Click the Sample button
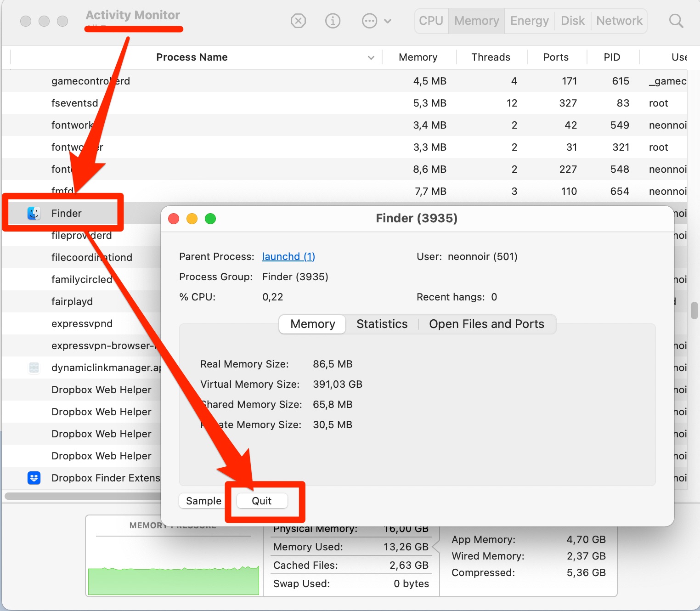The image size is (700, 611). click(203, 501)
